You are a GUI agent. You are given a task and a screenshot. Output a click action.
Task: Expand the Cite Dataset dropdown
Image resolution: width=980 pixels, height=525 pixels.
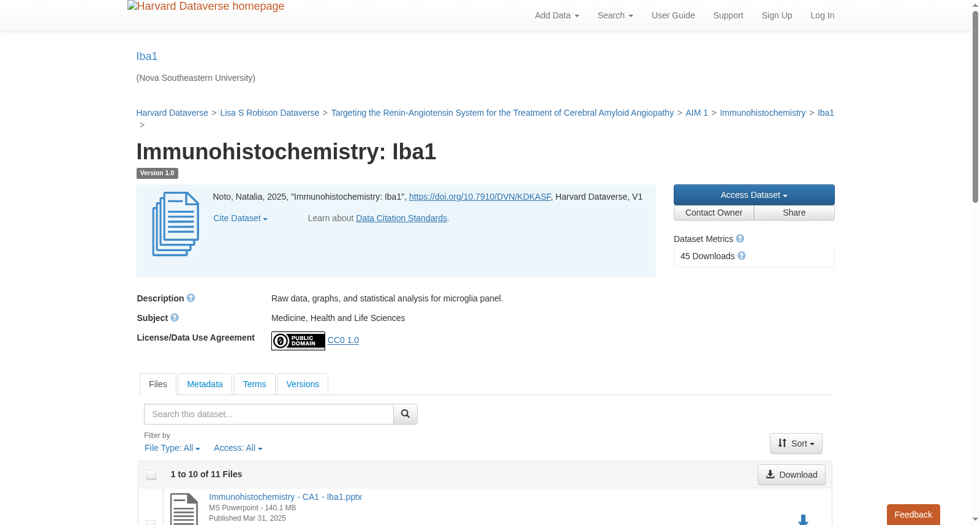tap(240, 218)
